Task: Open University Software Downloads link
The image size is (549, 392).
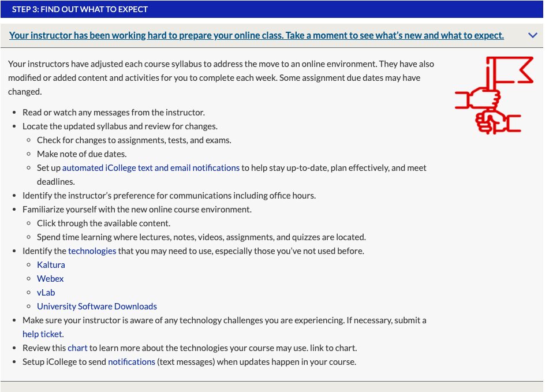Action: [97, 307]
